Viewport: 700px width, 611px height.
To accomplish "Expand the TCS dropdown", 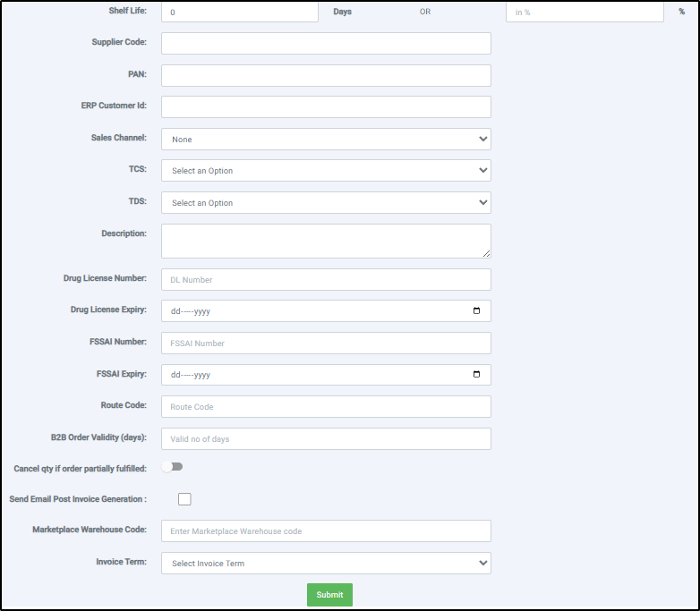I will click(326, 171).
